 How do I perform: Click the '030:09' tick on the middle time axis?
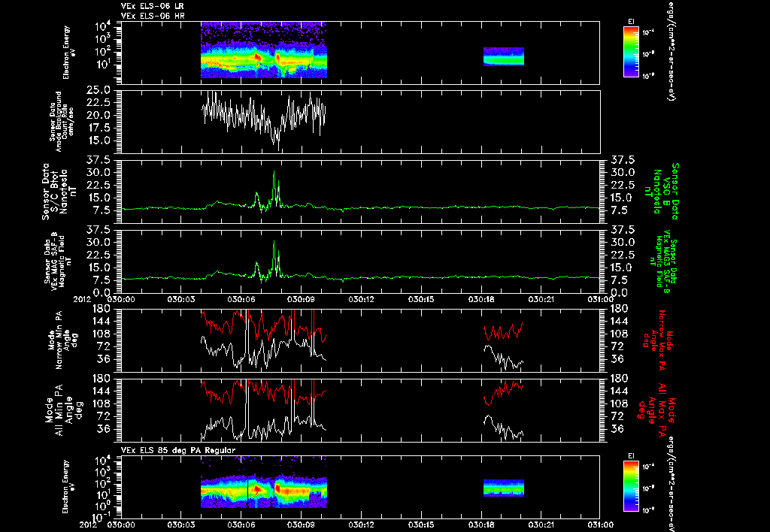tap(301, 299)
